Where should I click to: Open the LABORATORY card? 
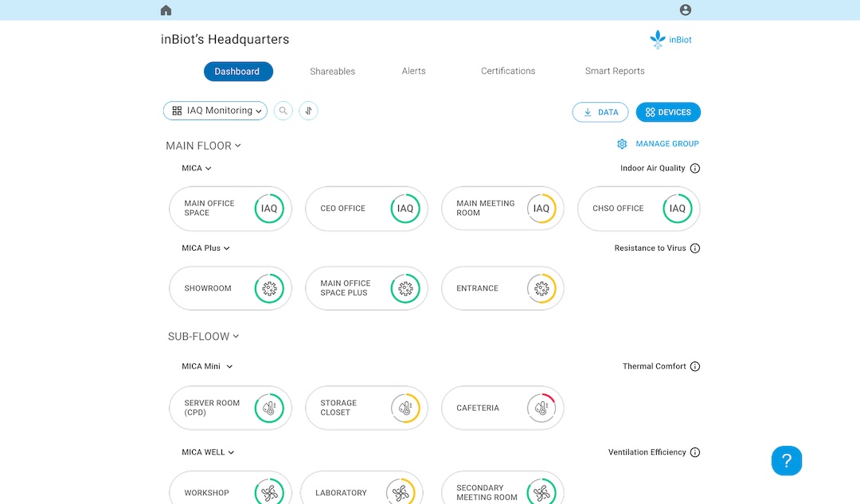tap(362, 488)
